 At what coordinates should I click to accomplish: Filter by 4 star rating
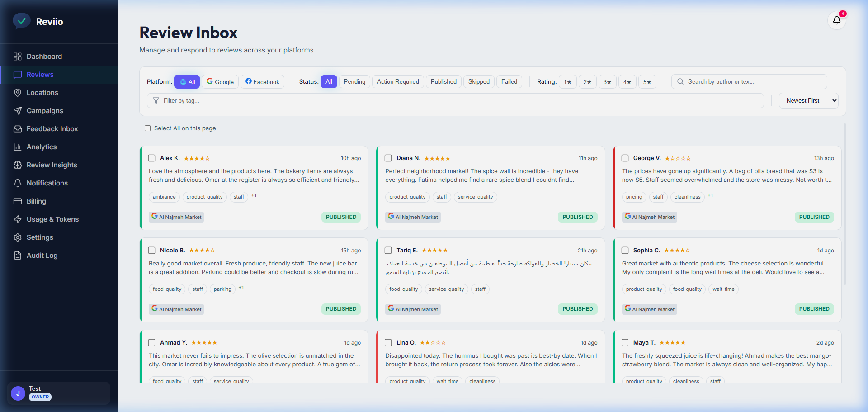[x=627, y=82]
